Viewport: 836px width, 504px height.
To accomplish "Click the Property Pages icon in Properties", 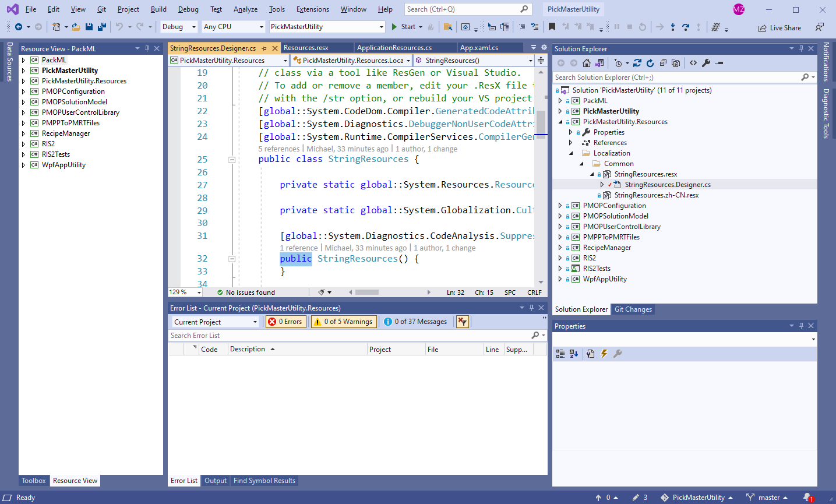I will tap(591, 354).
